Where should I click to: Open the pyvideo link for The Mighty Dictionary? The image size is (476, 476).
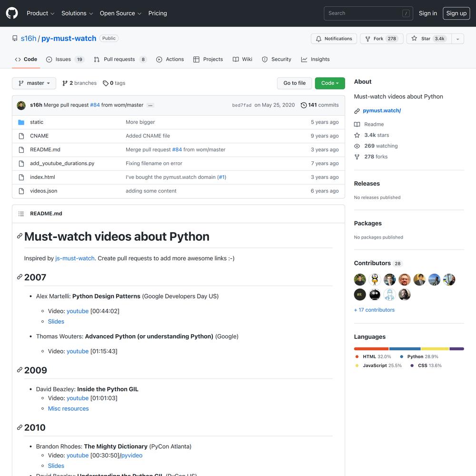(x=132, y=456)
